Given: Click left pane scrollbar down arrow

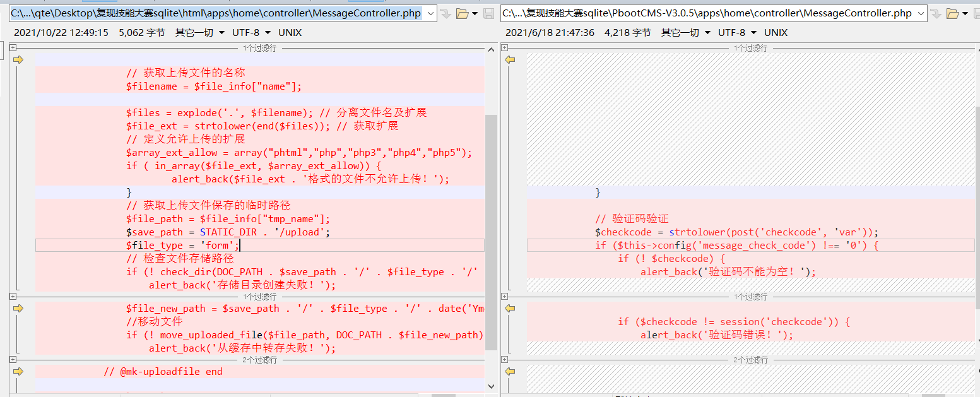Looking at the screenshot, I should tap(491, 386).
